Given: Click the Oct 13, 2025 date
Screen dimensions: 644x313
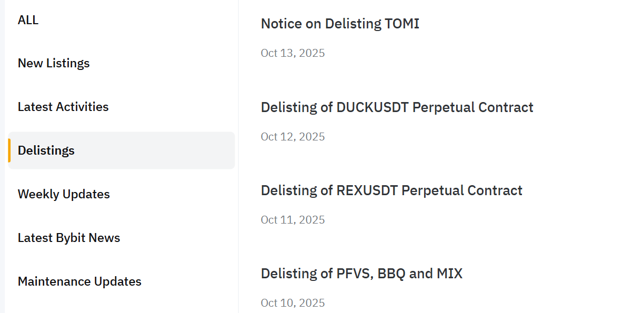Looking at the screenshot, I should point(293,53).
